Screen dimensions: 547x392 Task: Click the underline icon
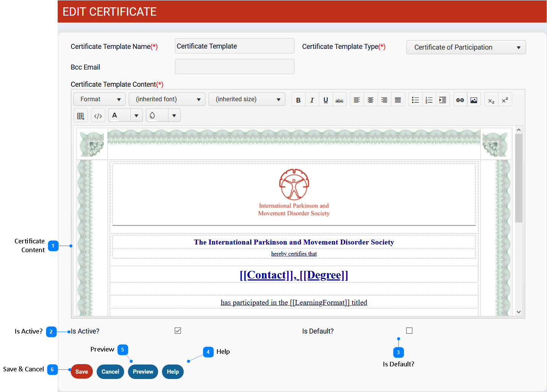[326, 100]
